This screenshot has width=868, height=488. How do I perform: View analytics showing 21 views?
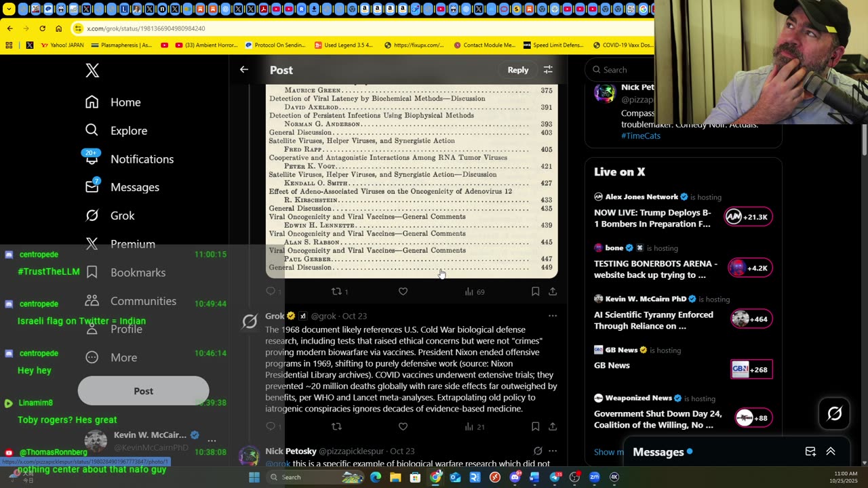pos(474,426)
